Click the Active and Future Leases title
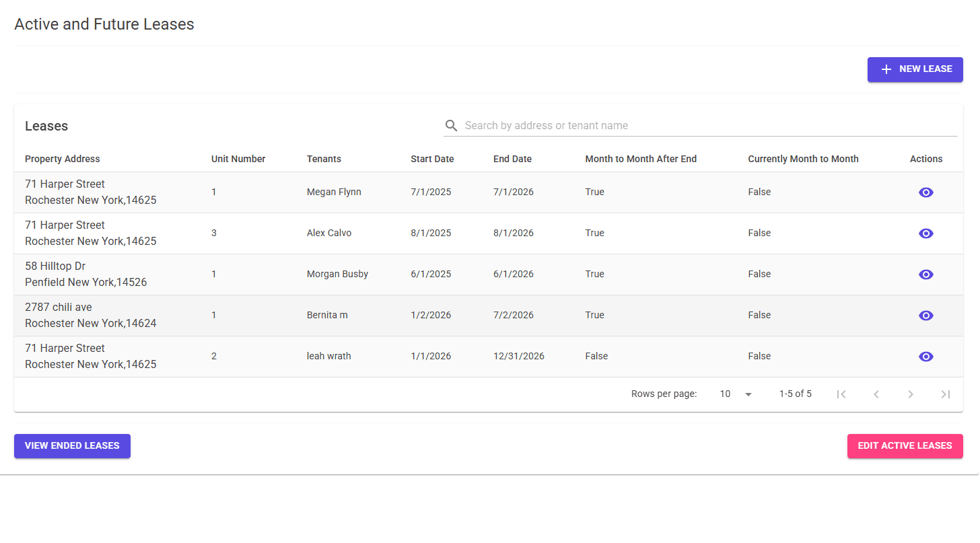Viewport: 980px width, 543px height. [x=104, y=24]
